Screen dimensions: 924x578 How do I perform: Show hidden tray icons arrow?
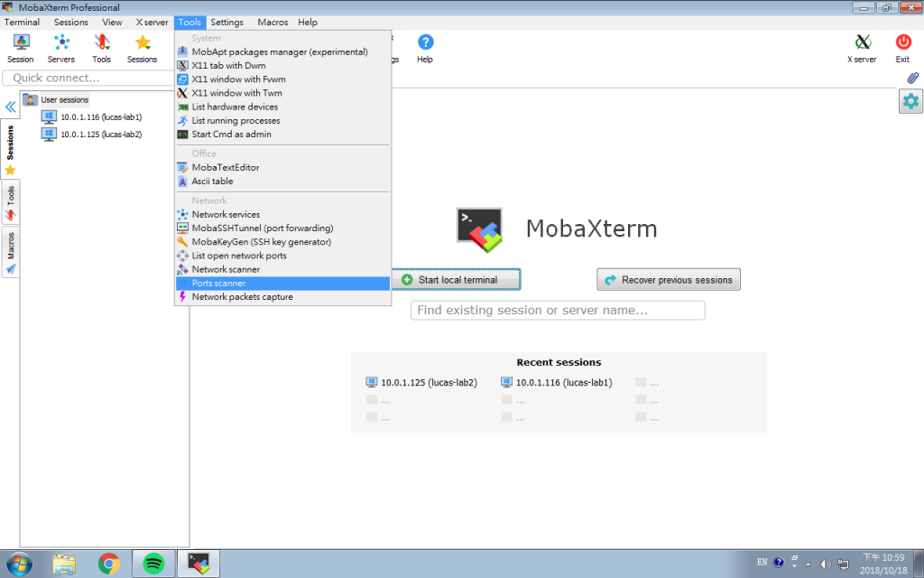click(808, 564)
